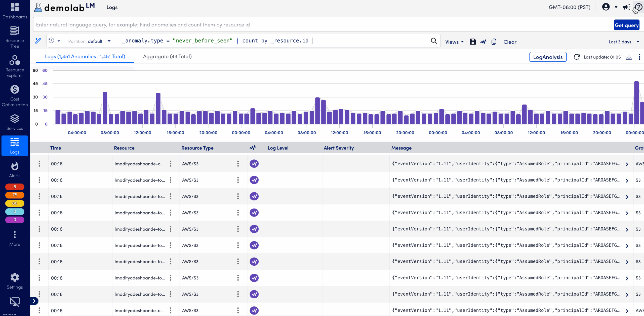
Task: Select the Resource Tree sidebar icon
Action: (15, 37)
